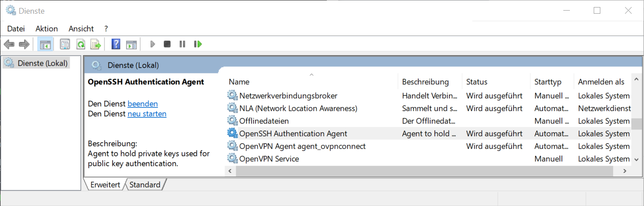Viewport: 644px width, 206px height.
Task: Open the Ansicht menu
Action: point(81,29)
